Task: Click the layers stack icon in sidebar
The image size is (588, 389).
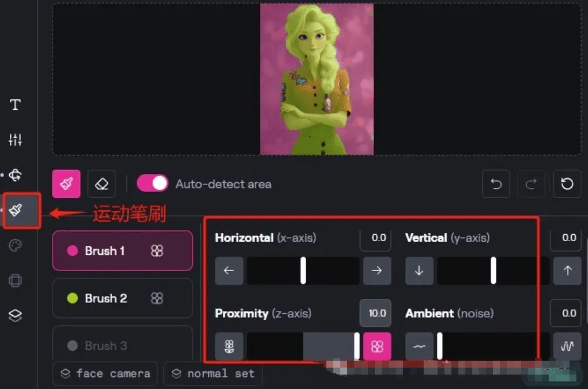Action: pos(15,316)
